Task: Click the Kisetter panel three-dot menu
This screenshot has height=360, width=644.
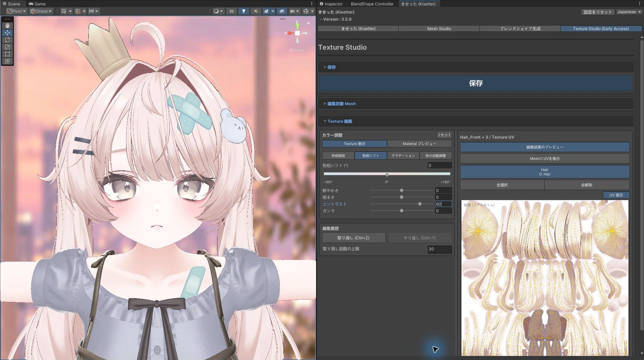Action: click(640, 4)
